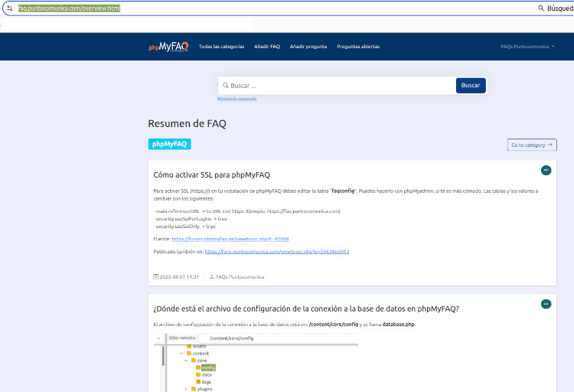Click the Cómo activar SSL para phpMyFAQ heading

211,175
